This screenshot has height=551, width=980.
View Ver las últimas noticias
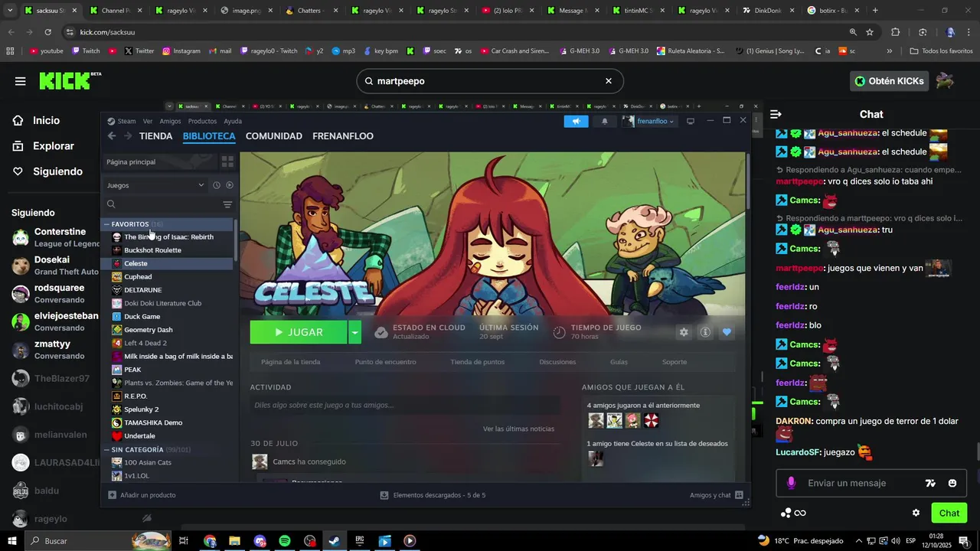(518, 429)
